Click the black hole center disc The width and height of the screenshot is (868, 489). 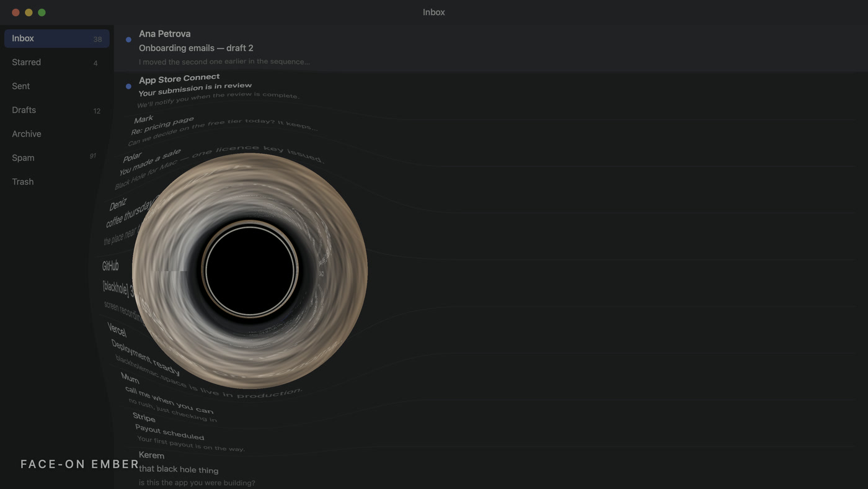pos(250,271)
